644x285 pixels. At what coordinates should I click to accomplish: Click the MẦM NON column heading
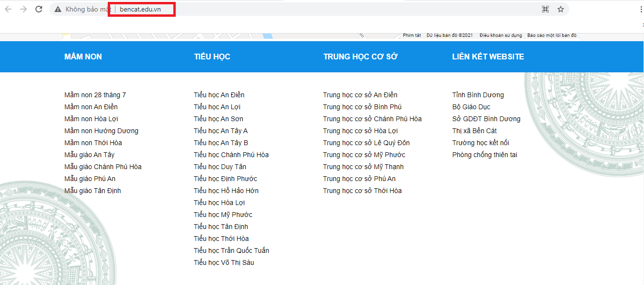tap(83, 57)
